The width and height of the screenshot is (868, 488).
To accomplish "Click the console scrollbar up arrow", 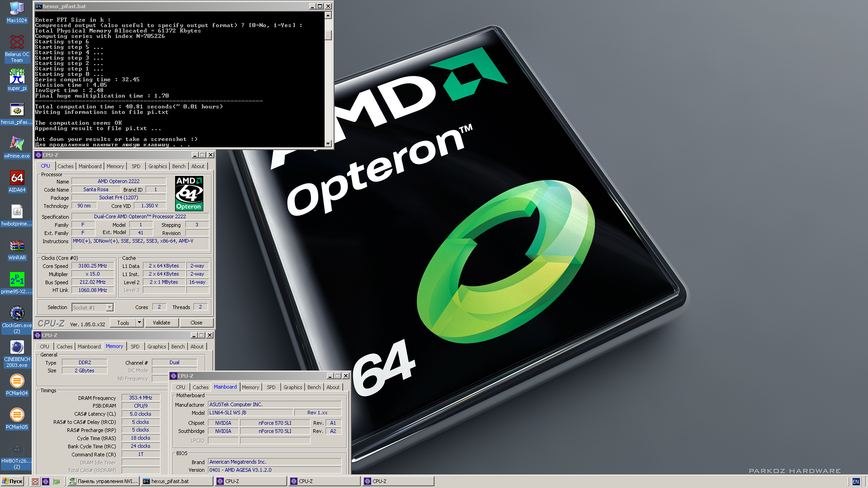I will pos(328,15).
